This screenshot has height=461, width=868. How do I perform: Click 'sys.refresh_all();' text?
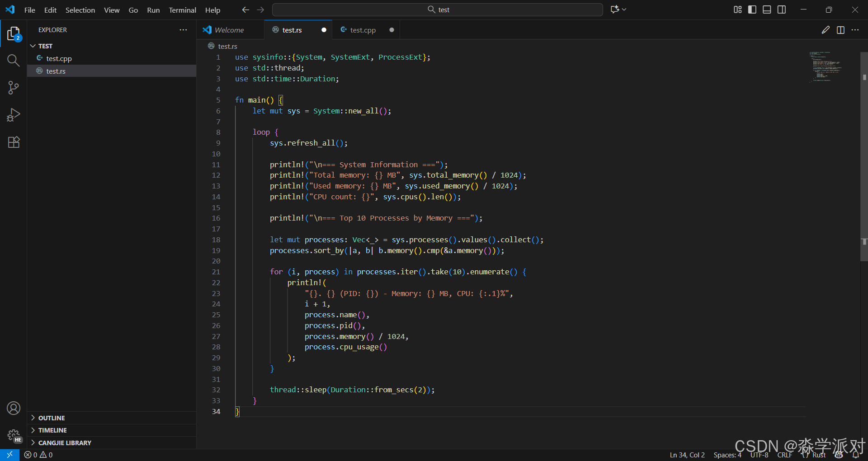click(309, 143)
